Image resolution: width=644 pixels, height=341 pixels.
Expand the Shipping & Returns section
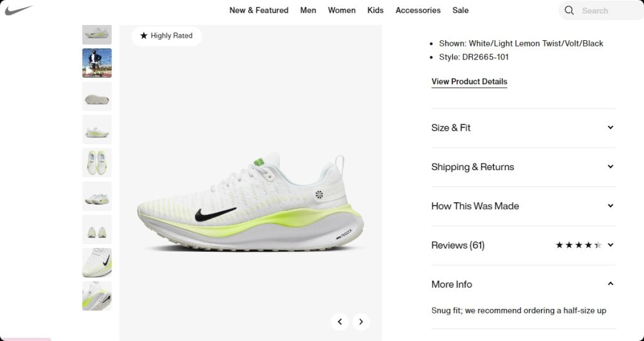coord(523,167)
